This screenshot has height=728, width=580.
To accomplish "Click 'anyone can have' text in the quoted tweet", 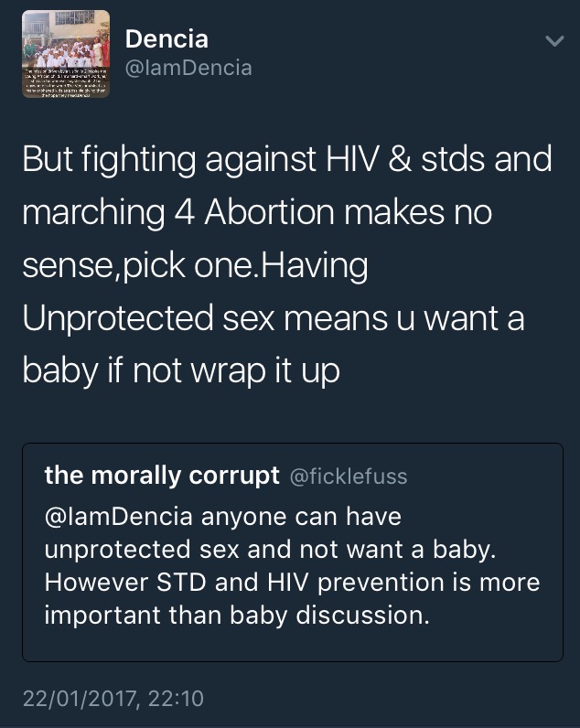I will point(301,517).
